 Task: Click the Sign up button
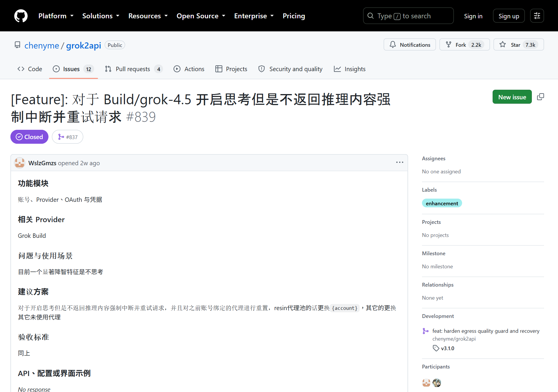tap(509, 16)
